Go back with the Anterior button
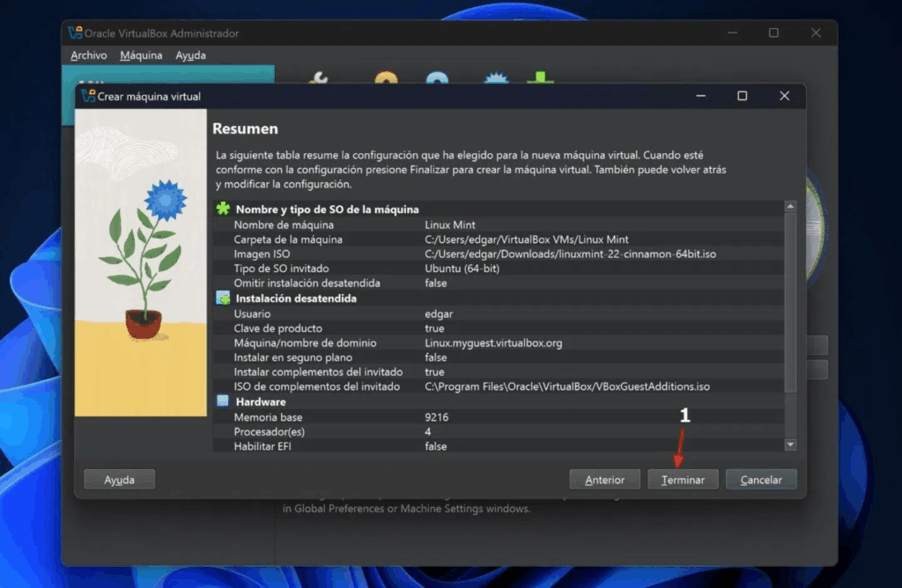The height and width of the screenshot is (588, 902). tap(604, 480)
